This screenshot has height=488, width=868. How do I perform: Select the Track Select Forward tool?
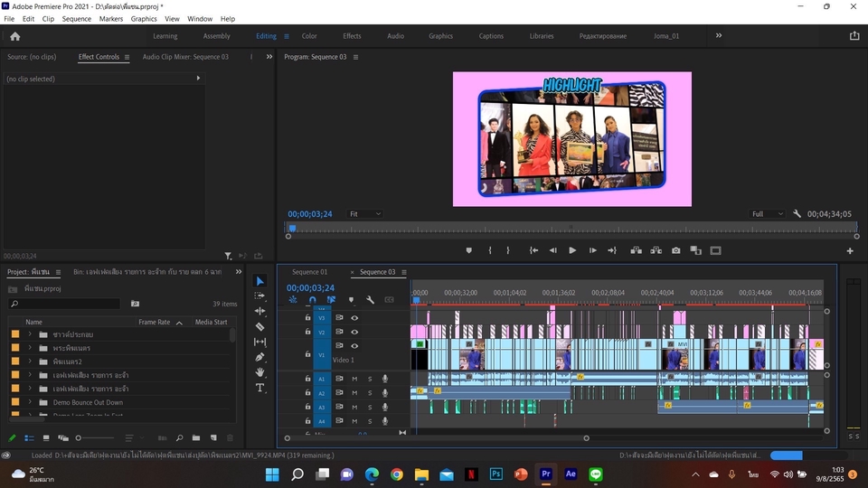259,296
